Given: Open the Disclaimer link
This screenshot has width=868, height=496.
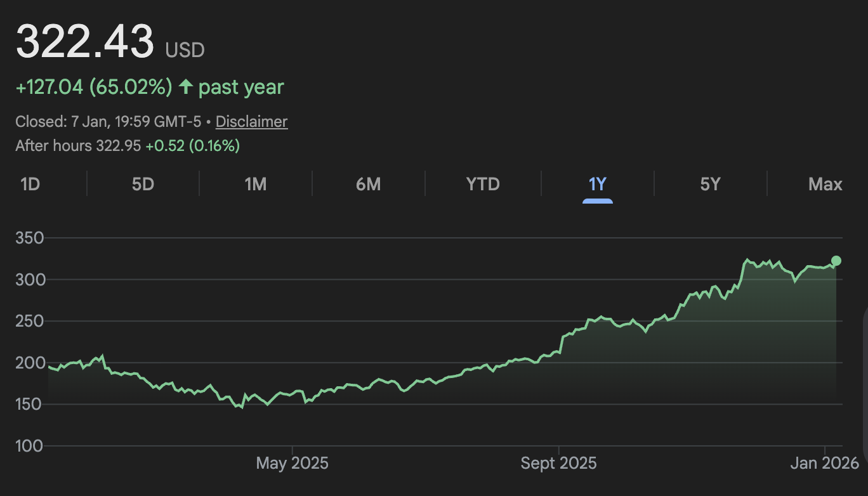Looking at the screenshot, I should point(251,121).
